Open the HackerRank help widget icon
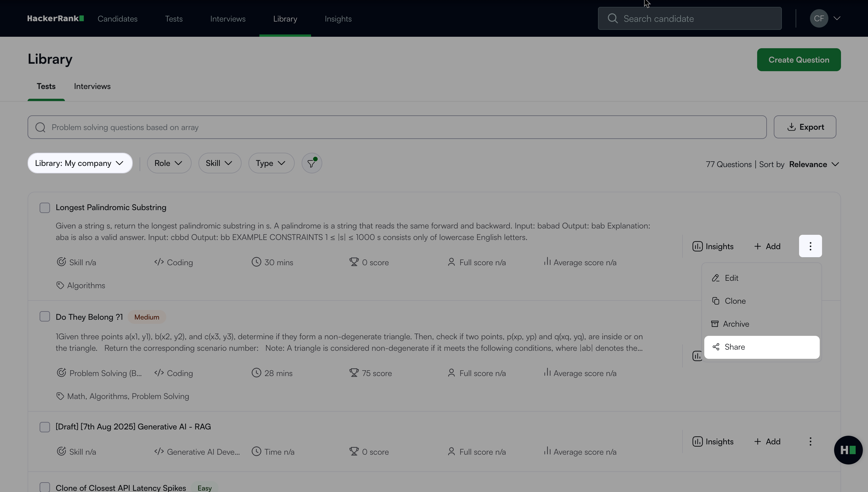Screen dimensions: 868x492 tap(848, 450)
